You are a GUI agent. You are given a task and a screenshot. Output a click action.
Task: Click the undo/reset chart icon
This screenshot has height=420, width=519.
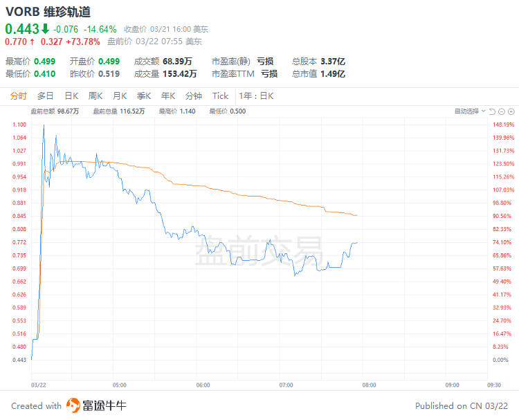click(492, 111)
